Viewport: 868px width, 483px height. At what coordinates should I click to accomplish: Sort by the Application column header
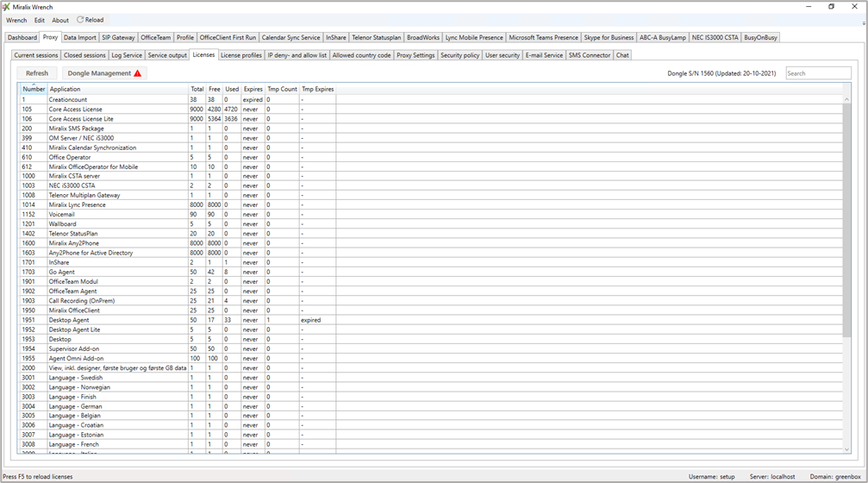pyautogui.click(x=118, y=89)
